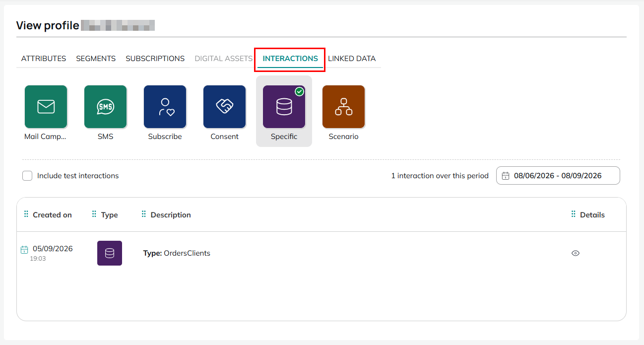The image size is (644, 345).
Task: Click the OrdersClients row type icon
Action: (x=110, y=253)
